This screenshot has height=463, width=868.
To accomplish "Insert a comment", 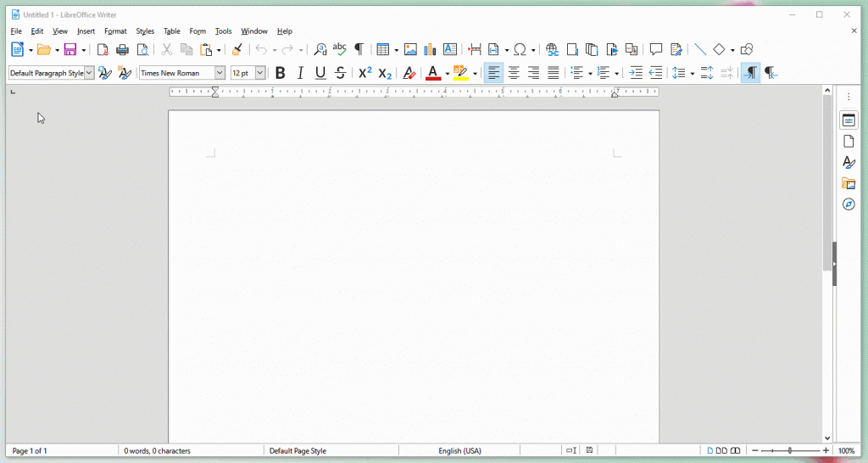I will [x=656, y=50].
